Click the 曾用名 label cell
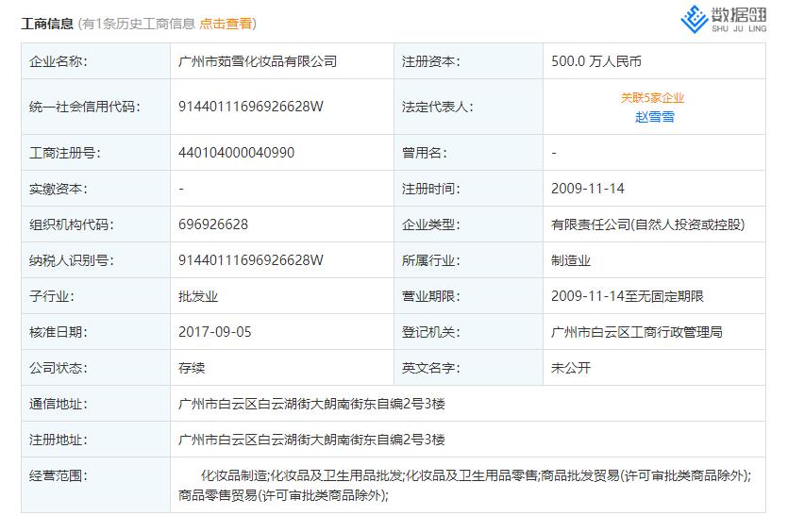This screenshot has width=788, height=532. pyautogui.click(x=468, y=152)
